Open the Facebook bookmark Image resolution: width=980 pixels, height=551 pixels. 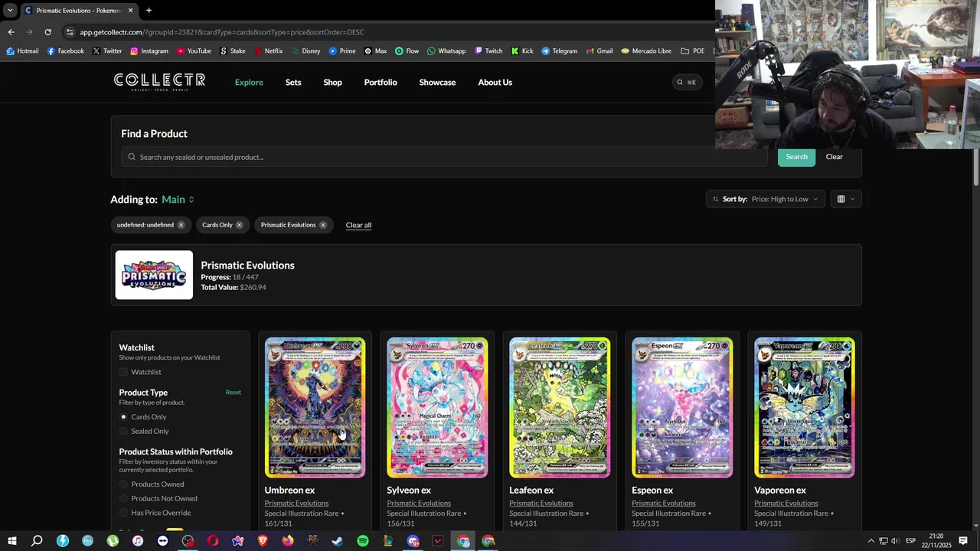tap(66, 51)
